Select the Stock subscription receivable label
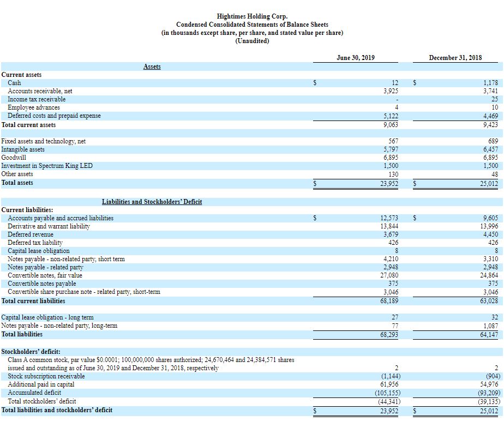The image size is (504, 422). pos(46,376)
